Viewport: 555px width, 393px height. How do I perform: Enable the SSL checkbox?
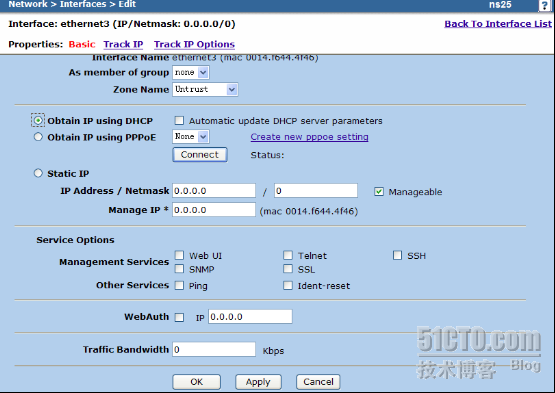(288, 269)
